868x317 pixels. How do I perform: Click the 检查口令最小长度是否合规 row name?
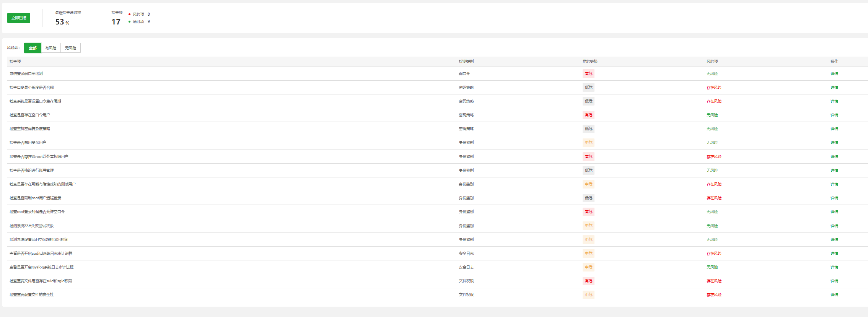(32, 88)
